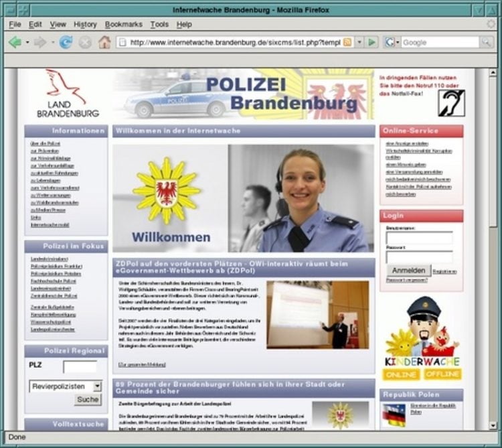Open the Edit menu
The image size is (502, 448).
coord(35,24)
